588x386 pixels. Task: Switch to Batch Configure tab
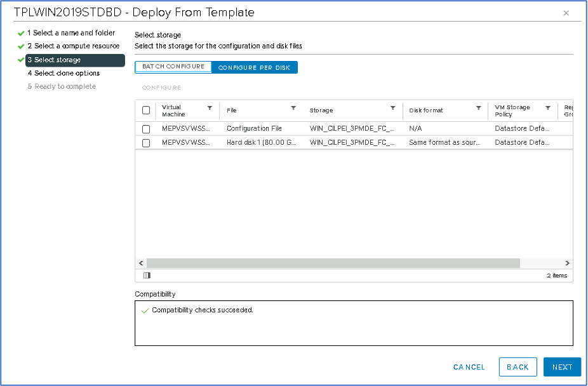[x=173, y=67]
